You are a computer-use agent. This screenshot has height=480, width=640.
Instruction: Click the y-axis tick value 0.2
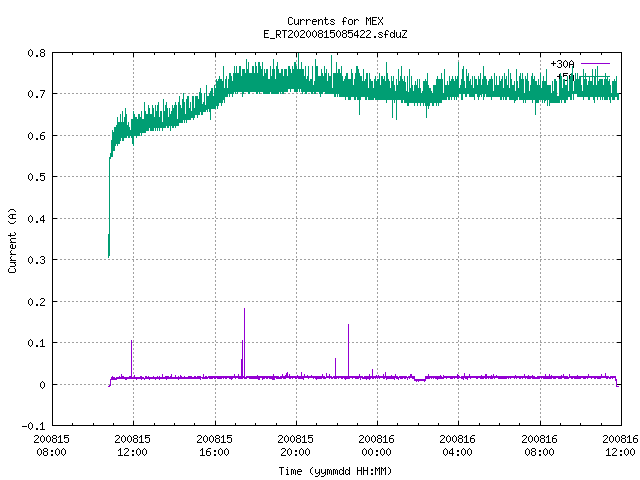[x=36, y=302]
